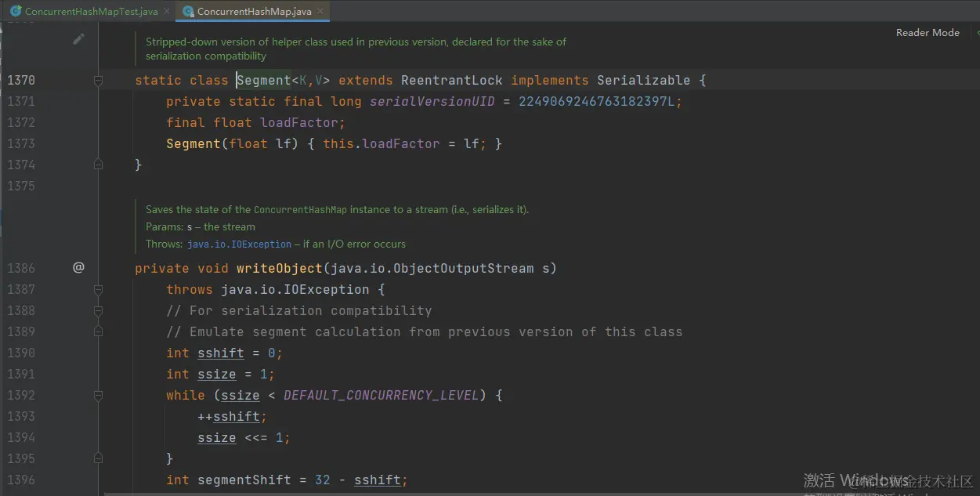Viewport: 980px width, 496px height.
Task: Click the sshift variable on line 1390
Action: click(x=221, y=353)
